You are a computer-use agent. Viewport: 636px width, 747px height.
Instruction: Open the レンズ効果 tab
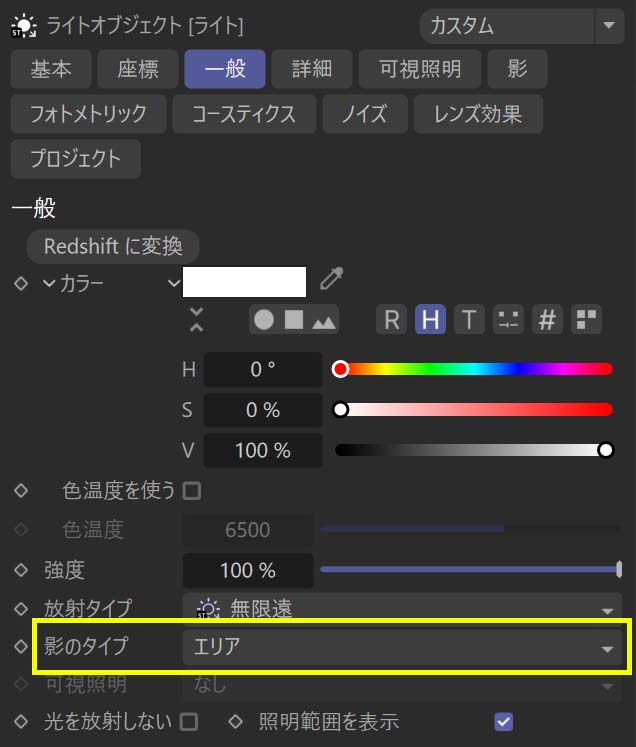(478, 114)
